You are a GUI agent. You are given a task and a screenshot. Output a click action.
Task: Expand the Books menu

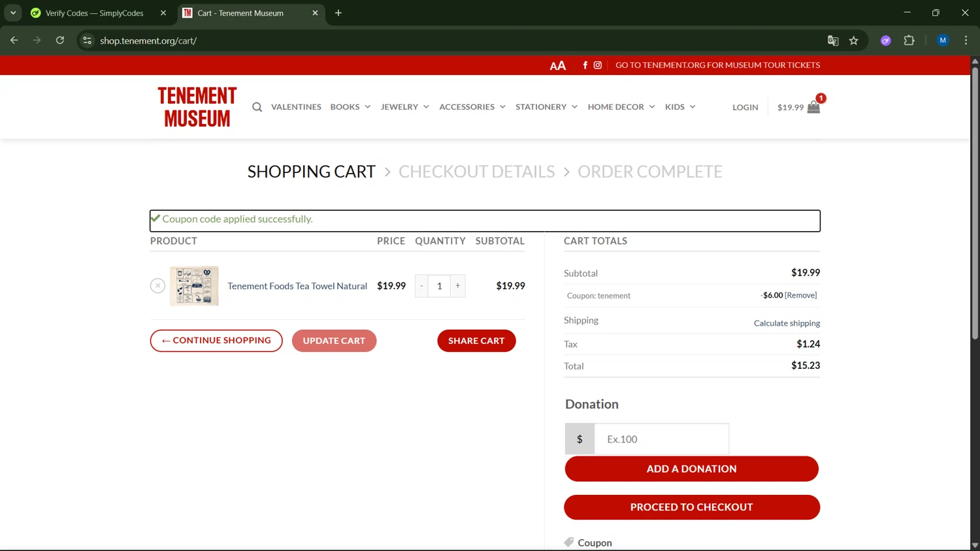coord(350,107)
